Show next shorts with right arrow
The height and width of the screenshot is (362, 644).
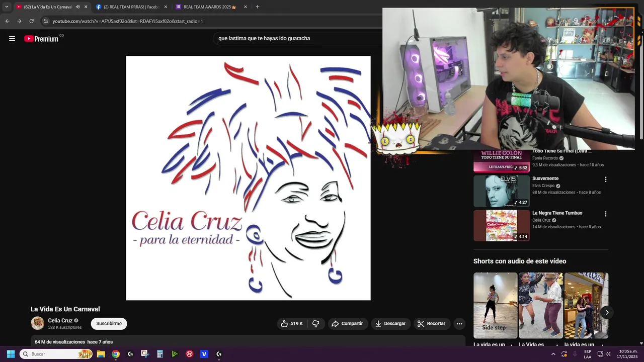tap(607, 312)
